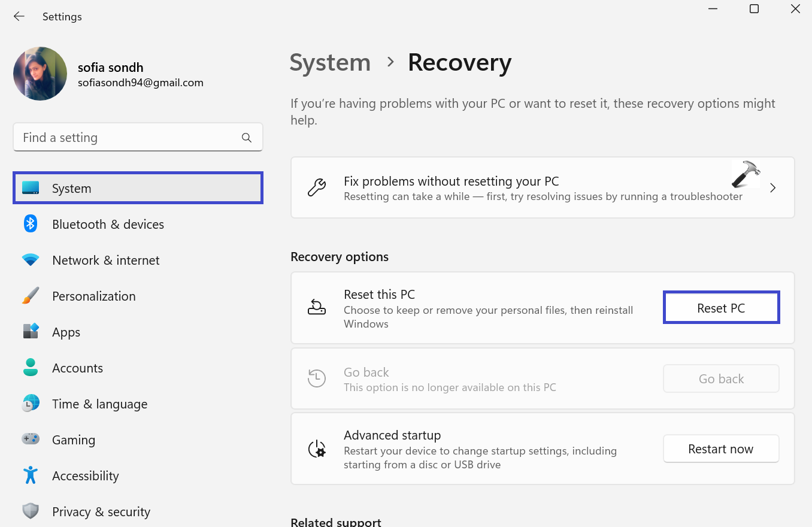Image resolution: width=812 pixels, height=527 pixels.
Task: Click the Privacy & security shield icon
Action: click(31, 511)
